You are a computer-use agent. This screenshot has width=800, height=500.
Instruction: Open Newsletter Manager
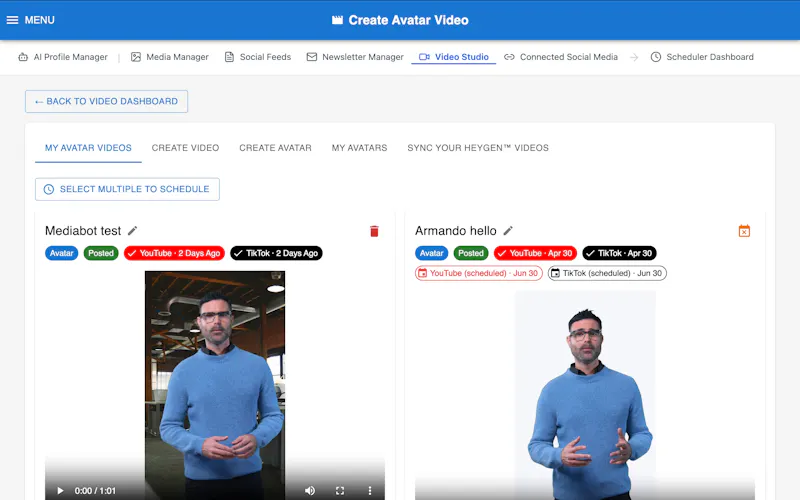[355, 57]
